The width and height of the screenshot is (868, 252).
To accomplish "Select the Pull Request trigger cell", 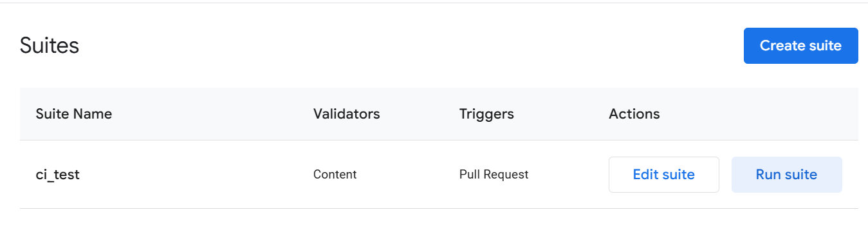I will pyautogui.click(x=494, y=175).
